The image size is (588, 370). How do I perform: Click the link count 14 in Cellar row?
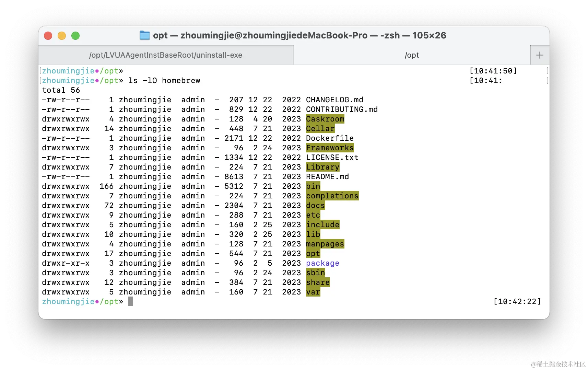point(109,129)
